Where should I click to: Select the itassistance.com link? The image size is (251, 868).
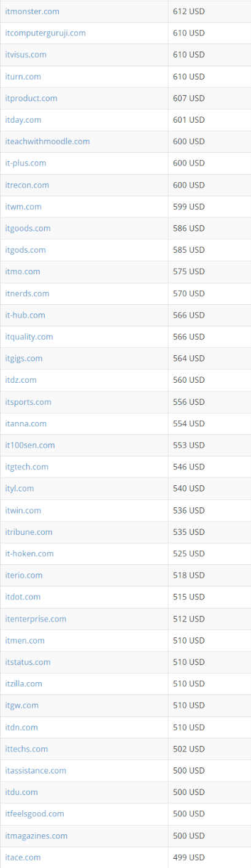click(36, 770)
